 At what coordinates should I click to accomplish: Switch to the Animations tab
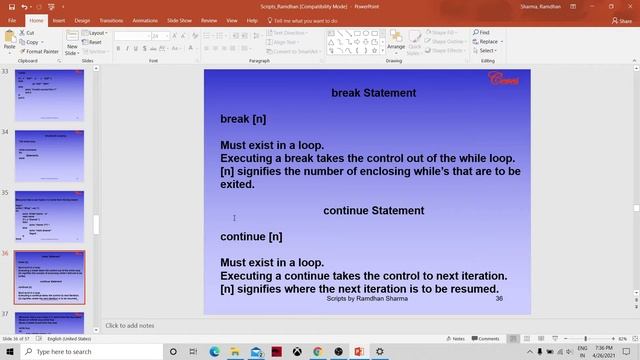coord(145,20)
